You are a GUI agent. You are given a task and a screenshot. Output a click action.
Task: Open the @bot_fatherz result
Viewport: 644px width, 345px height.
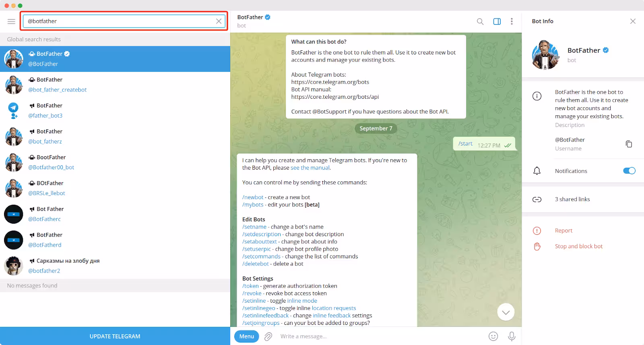click(x=115, y=136)
